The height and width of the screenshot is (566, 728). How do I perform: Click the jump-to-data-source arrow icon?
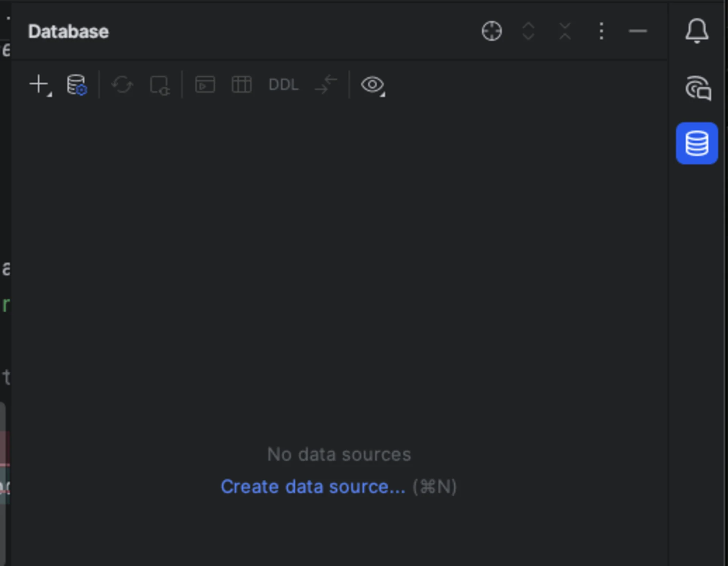coord(325,85)
